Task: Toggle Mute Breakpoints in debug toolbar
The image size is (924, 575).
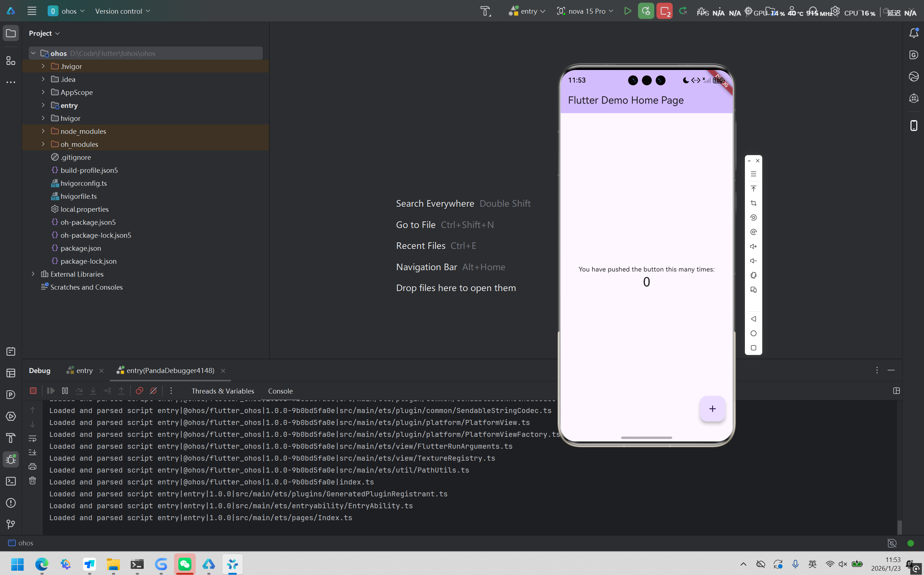Action: point(153,391)
